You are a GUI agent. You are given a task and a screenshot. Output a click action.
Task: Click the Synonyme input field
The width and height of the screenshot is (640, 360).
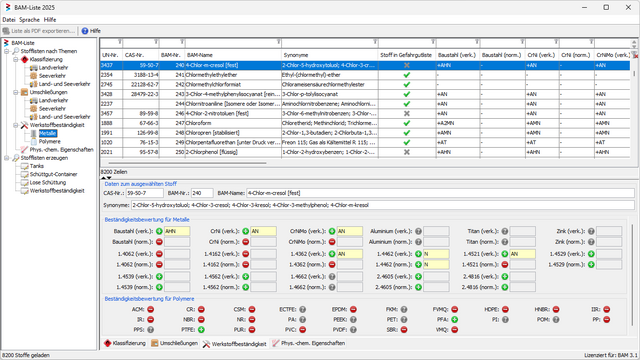pyautogui.click(x=382, y=205)
